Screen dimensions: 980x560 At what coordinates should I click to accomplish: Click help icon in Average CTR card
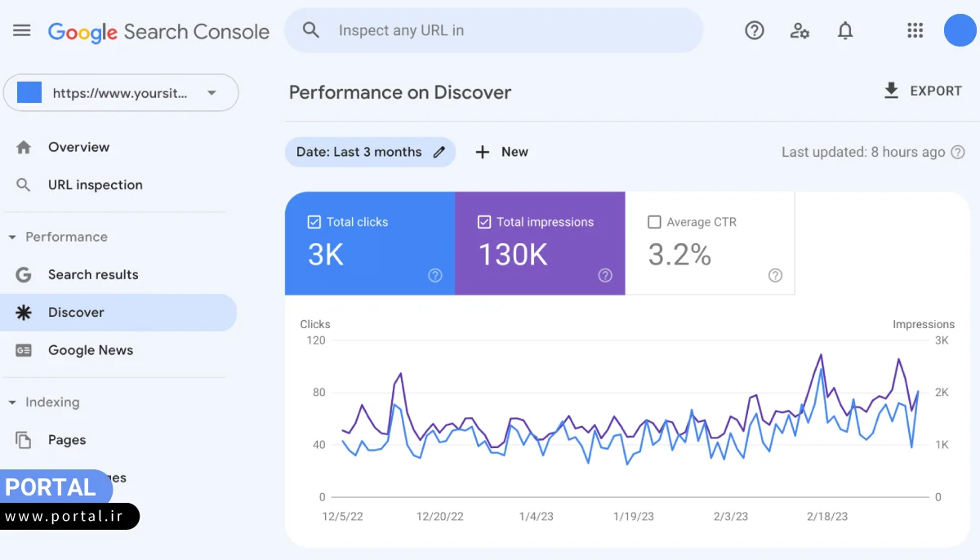[775, 275]
